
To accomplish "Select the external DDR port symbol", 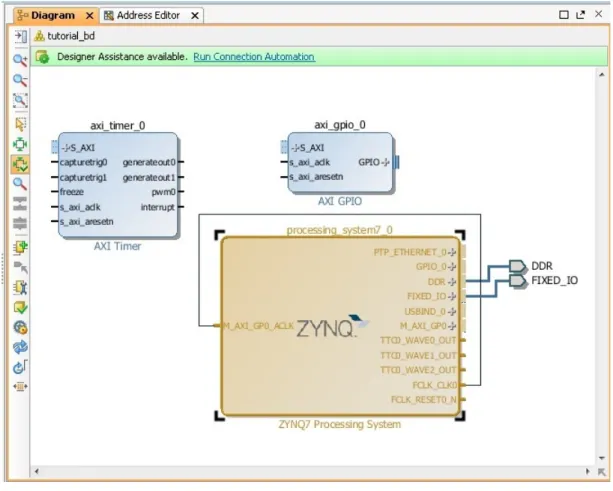I will click(x=518, y=267).
